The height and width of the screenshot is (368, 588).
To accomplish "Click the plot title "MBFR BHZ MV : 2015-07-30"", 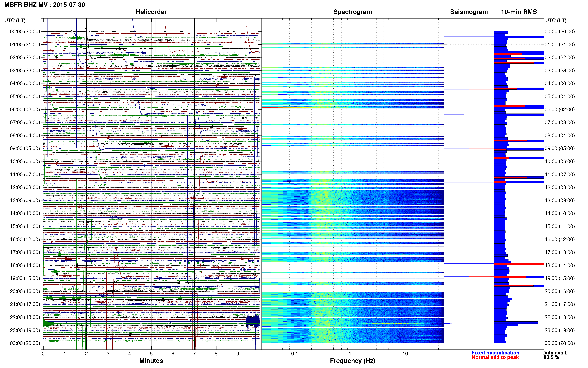I will click(45, 5).
